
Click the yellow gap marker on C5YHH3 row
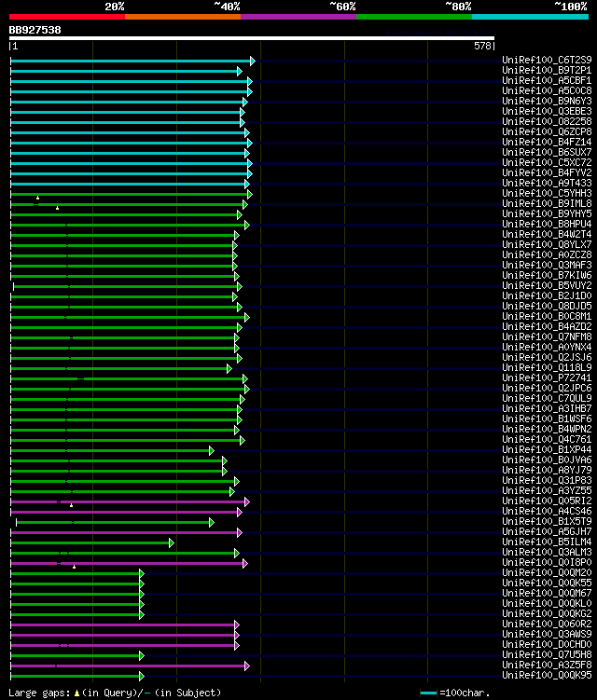[x=38, y=198]
